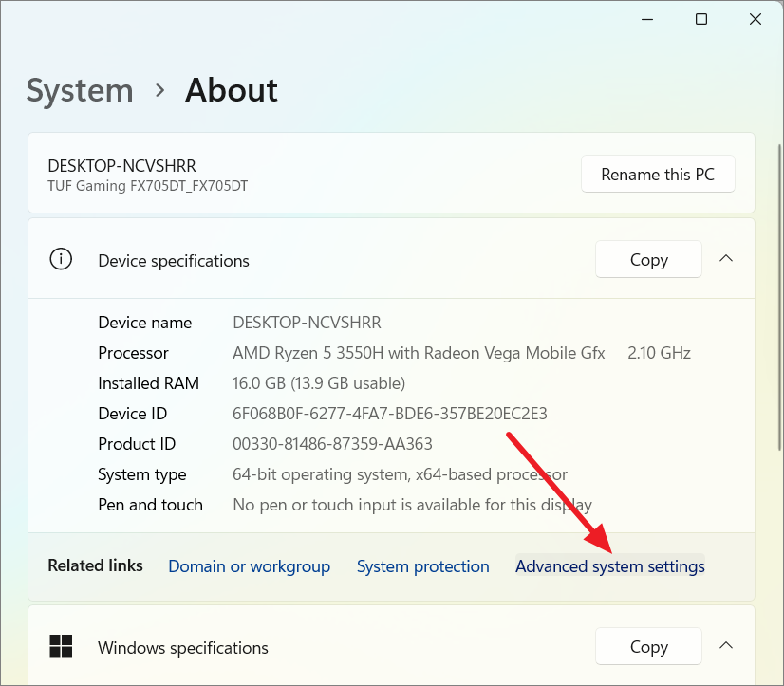Maximize the Settings window

(701, 20)
